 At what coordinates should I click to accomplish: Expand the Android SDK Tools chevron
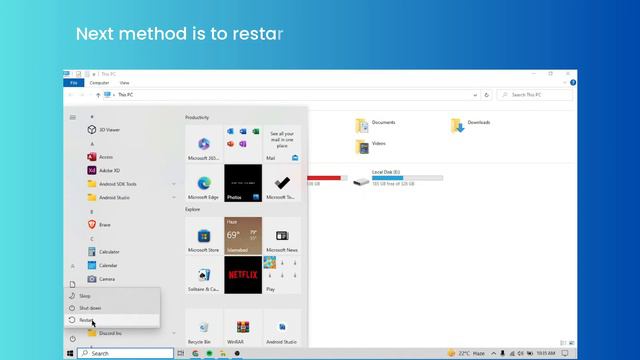[174, 184]
